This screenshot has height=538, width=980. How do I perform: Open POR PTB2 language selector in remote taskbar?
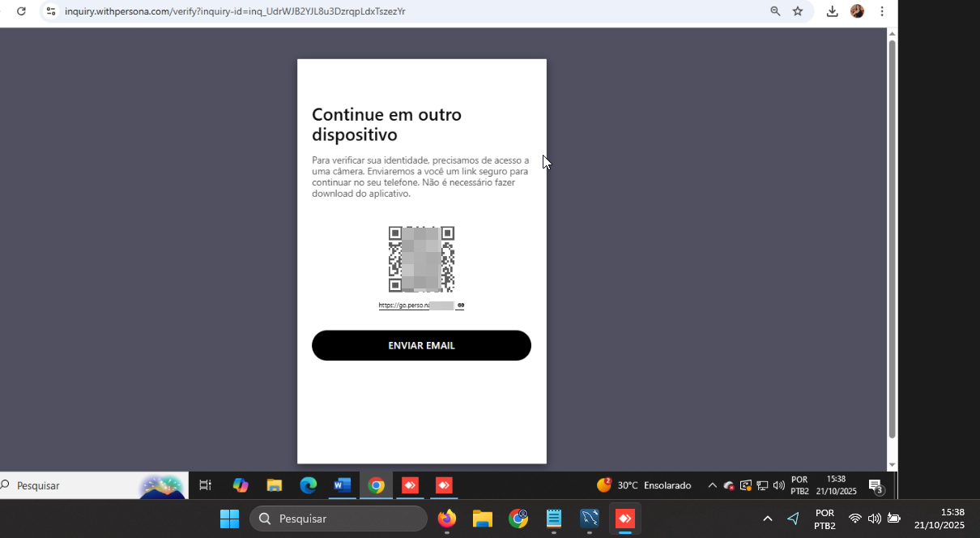[x=799, y=485]
